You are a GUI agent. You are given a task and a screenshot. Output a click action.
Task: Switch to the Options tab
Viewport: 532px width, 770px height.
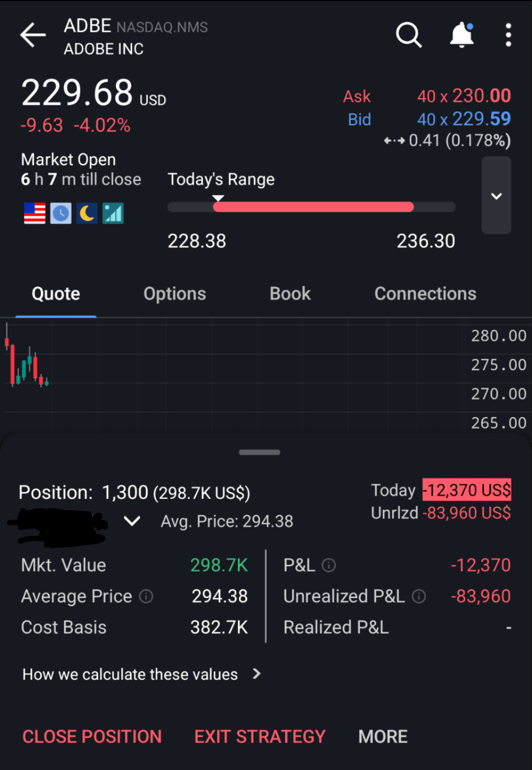point(174,294)
